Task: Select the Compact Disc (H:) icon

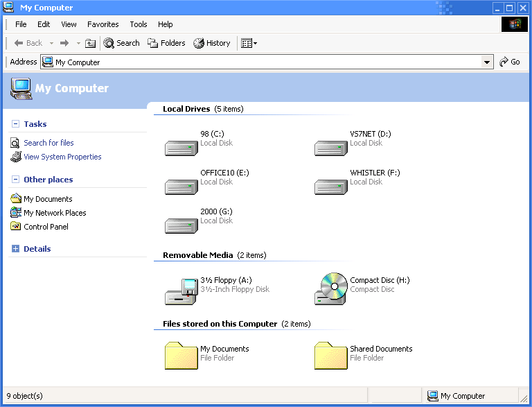Action: (x=331, y=288)
